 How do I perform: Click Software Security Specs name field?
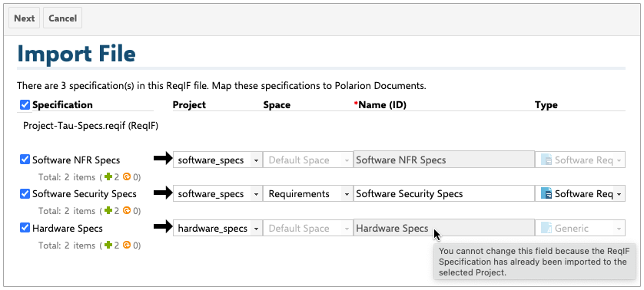(x=443, y=193)
